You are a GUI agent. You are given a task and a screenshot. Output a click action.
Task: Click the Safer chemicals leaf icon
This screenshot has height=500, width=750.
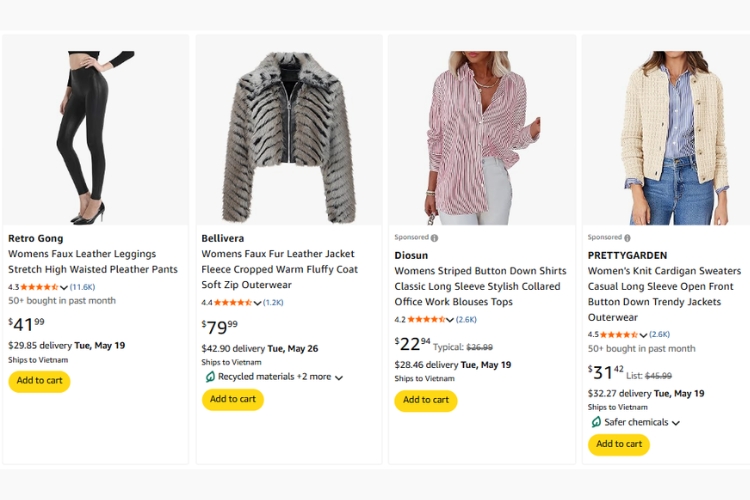[x=596, y=422]
